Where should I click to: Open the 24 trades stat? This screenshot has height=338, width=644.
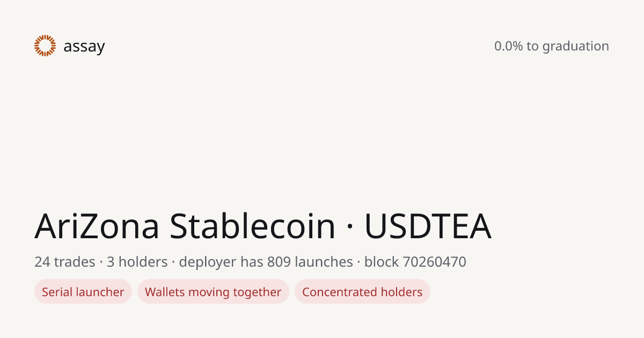(x=65, y=262)
